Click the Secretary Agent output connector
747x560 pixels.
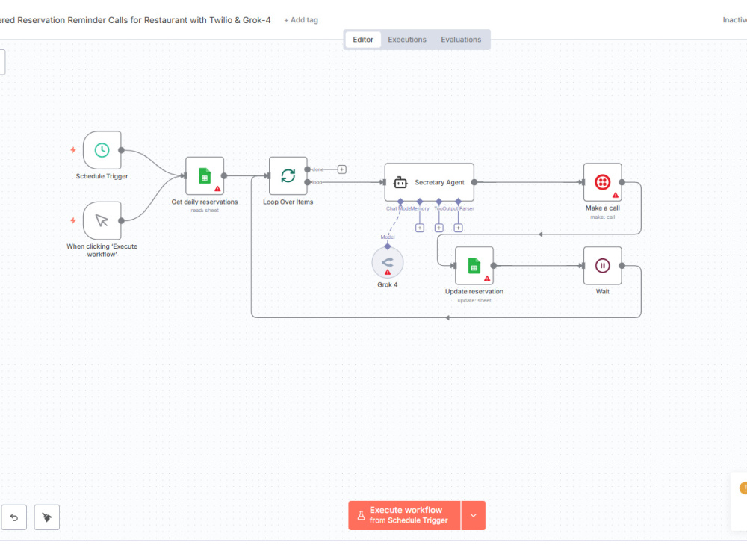tap(474, 182)
